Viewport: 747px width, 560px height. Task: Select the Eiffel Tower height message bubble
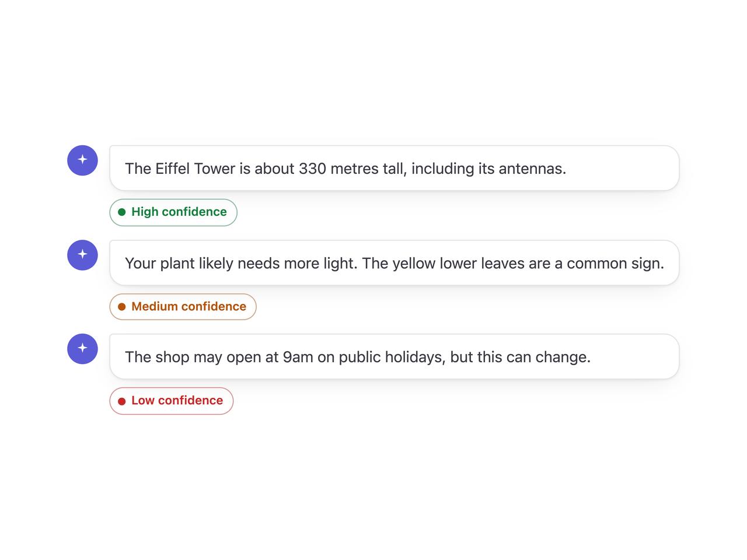(x=395, y=168)
